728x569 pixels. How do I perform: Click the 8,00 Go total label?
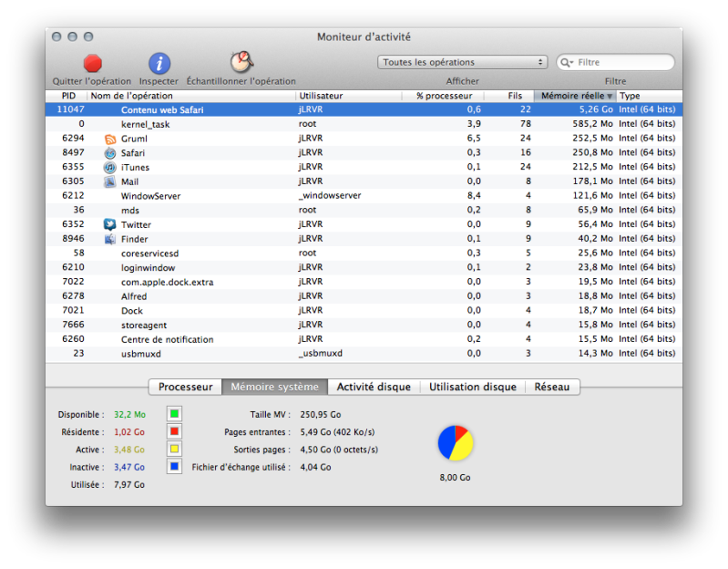click(455, 478)
